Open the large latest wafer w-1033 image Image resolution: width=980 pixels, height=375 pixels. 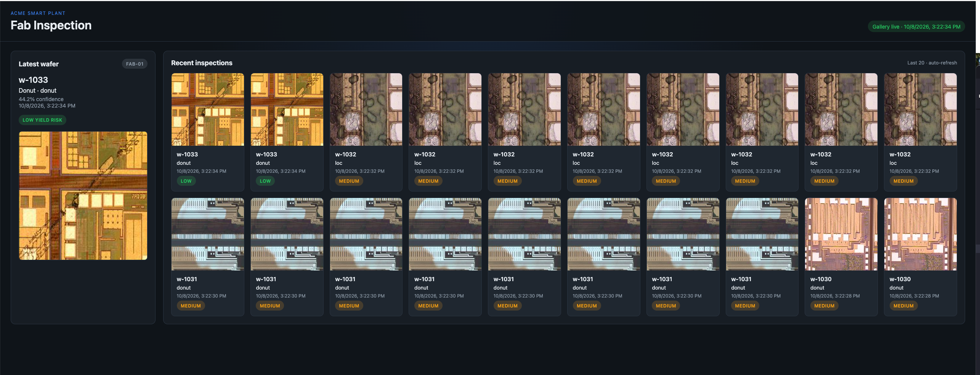coord(83,196)
